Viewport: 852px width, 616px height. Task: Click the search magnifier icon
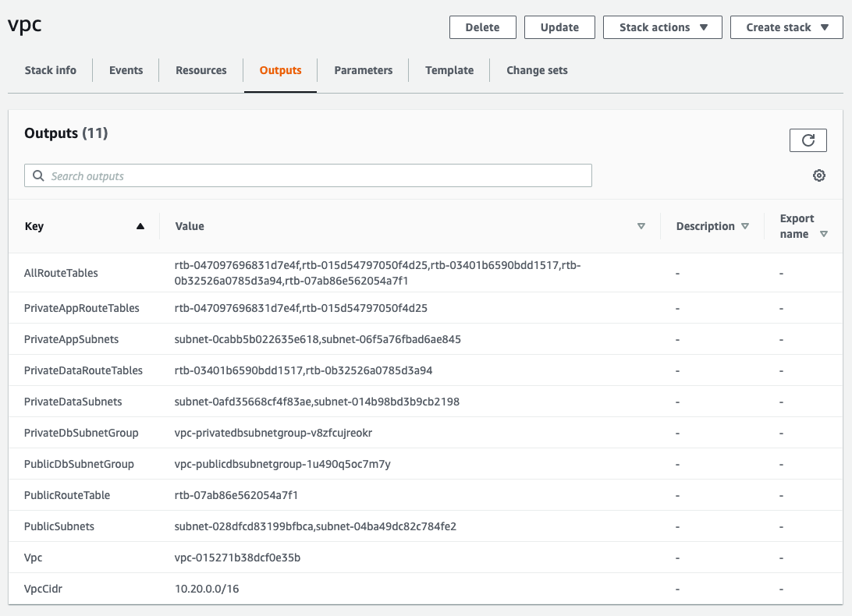(x=38, y=175)
